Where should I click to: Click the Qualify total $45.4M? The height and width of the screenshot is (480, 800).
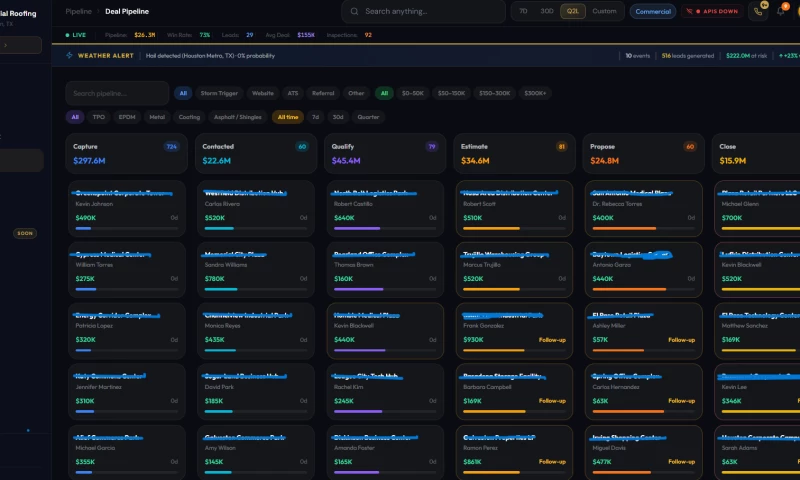[346, 161]
